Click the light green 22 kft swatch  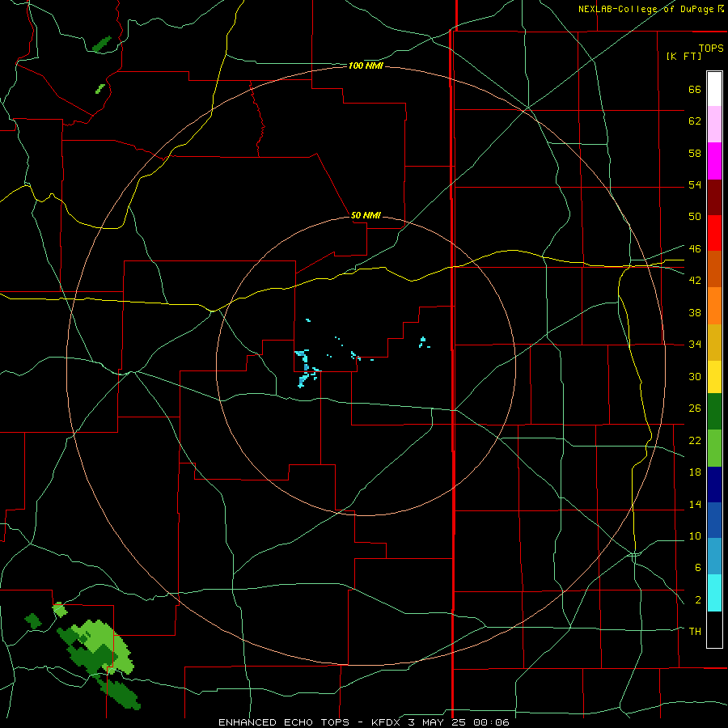pyautogui.click(x=714, y=448)
